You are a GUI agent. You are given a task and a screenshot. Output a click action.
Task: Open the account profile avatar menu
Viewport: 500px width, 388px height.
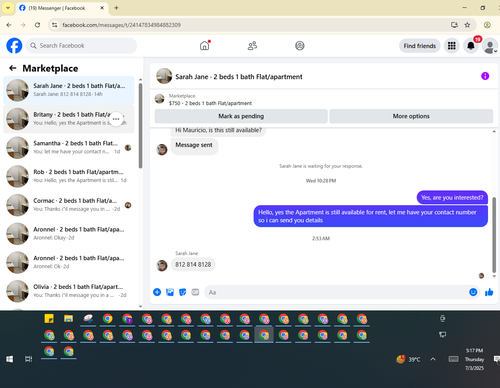pos(490,46)
